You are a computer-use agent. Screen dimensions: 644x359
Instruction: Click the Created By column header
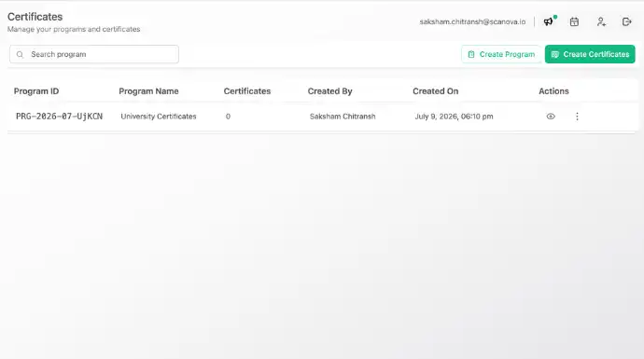pos(329,91)
